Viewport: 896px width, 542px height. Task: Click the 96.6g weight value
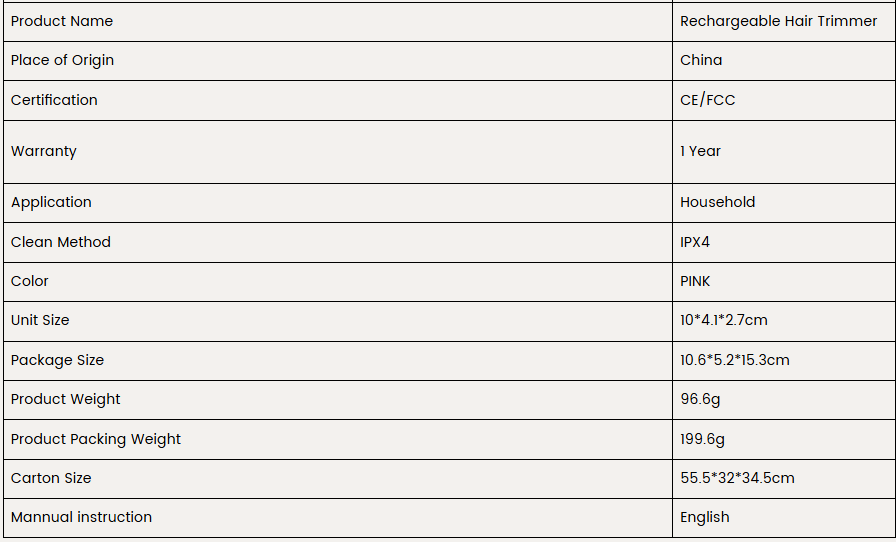click(701, 399)
